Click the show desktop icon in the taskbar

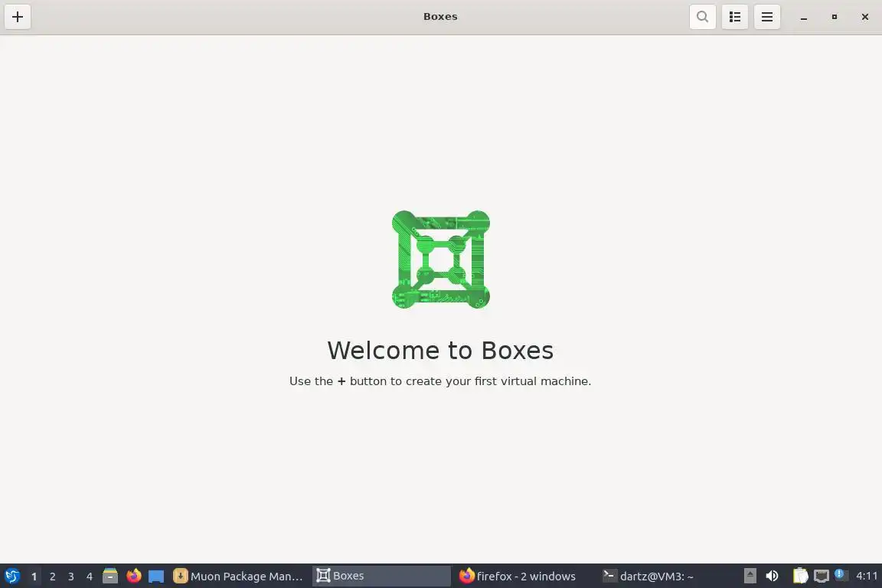tap(156, 577)
